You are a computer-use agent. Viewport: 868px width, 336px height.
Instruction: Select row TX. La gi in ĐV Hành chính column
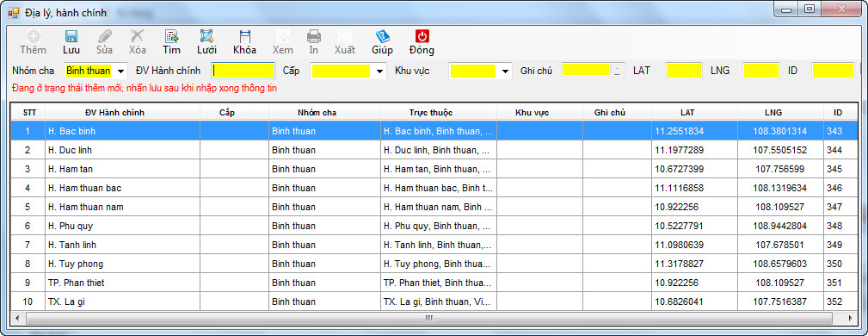[x=122, y=302]
